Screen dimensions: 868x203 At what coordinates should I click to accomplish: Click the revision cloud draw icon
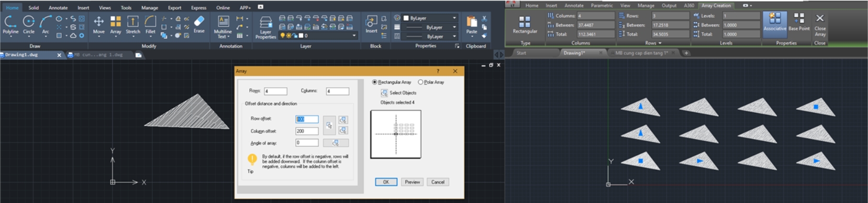(73, 36)
